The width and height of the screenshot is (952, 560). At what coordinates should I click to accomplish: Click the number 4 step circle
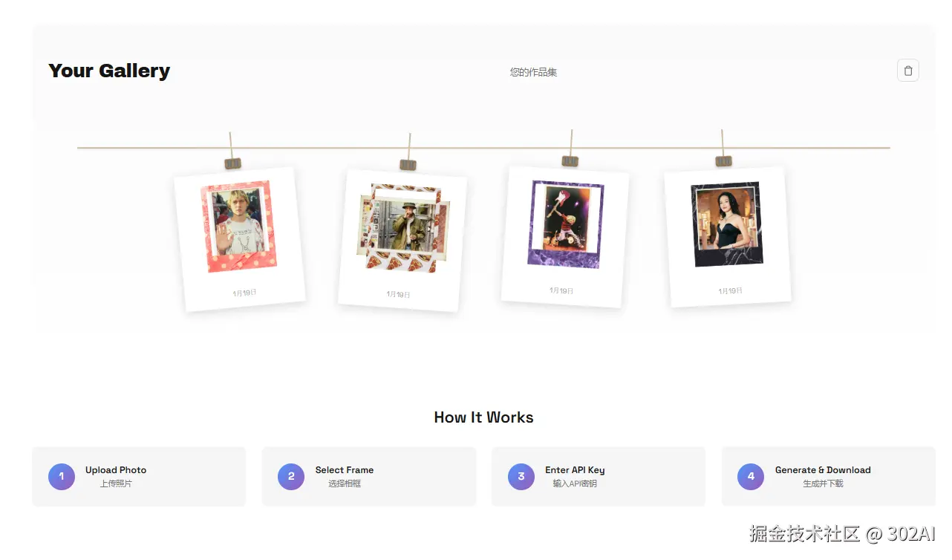tap(751, 477)
